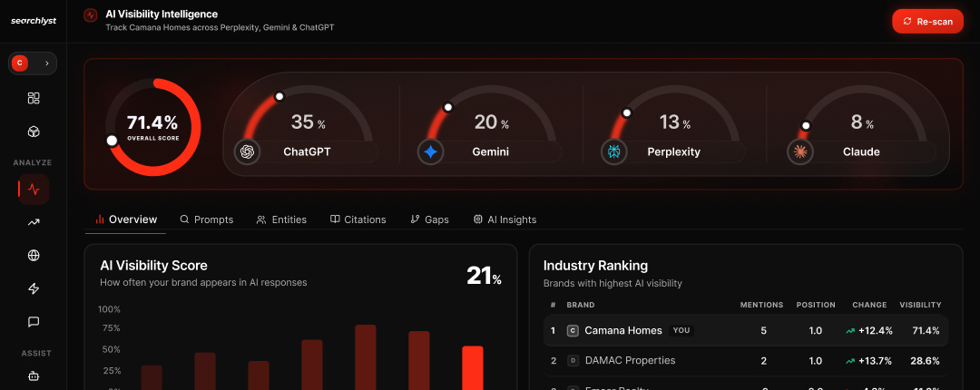Open the chat bubble icon in sidebar
The width and height of the screenshot is (980, 390).
(x=34, y=322)
